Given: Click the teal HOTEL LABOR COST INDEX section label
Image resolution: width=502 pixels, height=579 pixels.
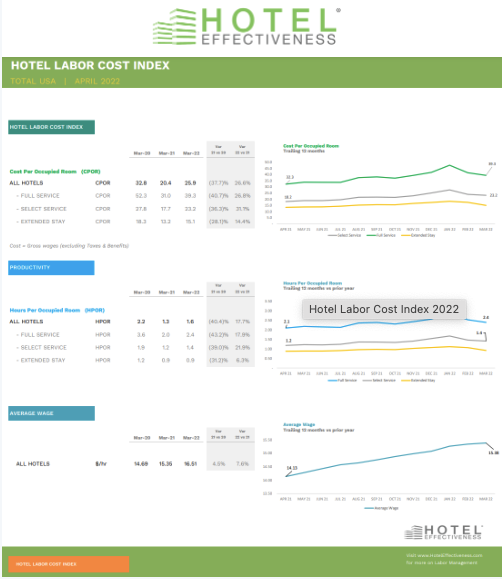Looking at the screenshot, I should pyautogui.click(x=51, y=127).
